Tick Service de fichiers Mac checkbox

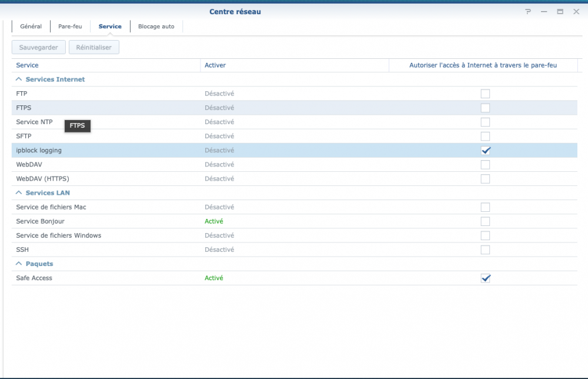(485, 207)
